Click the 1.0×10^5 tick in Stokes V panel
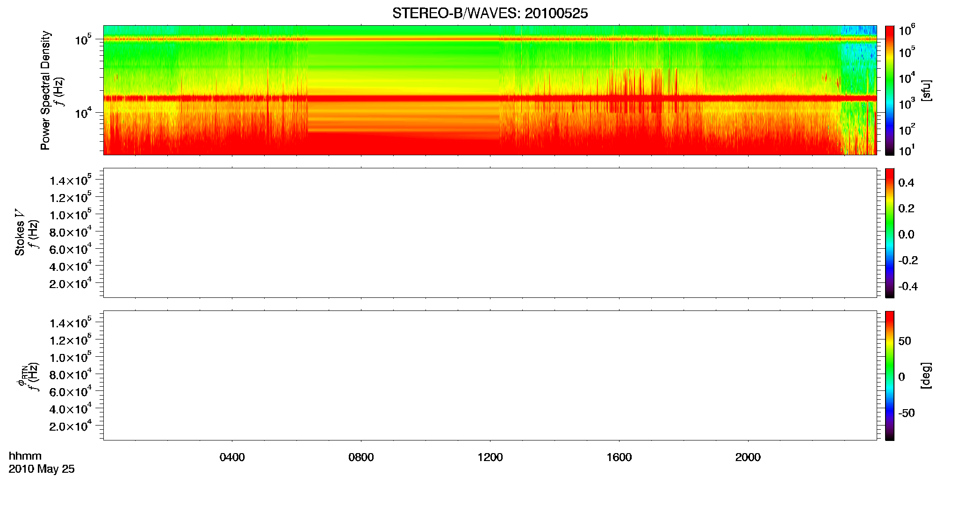This screenshot has width=980, height=505. pos(71,215)
